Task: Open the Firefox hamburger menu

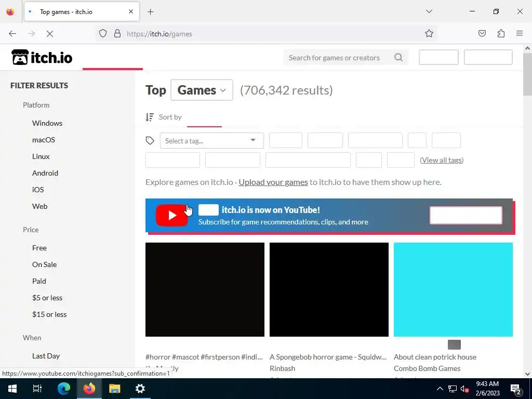Action: tap(520, 33)
